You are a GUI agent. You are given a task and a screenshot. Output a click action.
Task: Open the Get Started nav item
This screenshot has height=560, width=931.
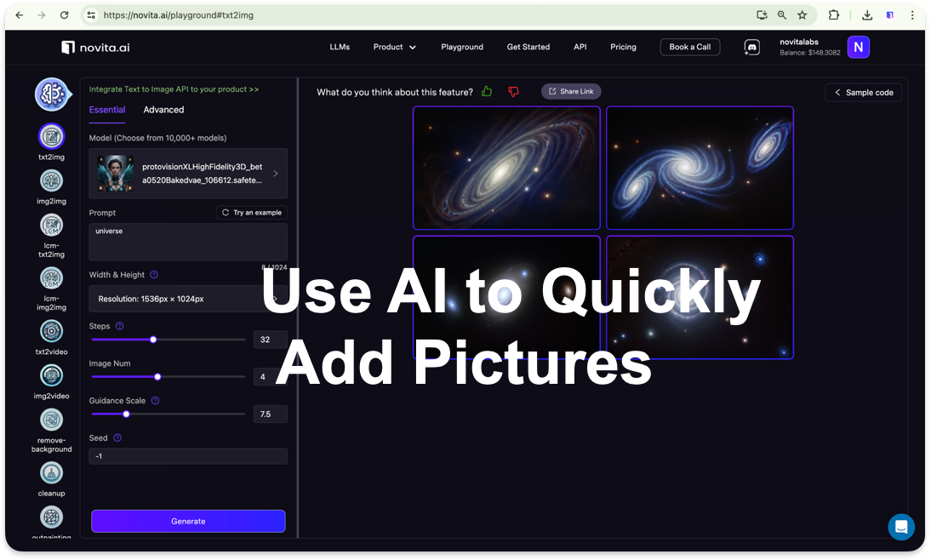coord(528,47)
